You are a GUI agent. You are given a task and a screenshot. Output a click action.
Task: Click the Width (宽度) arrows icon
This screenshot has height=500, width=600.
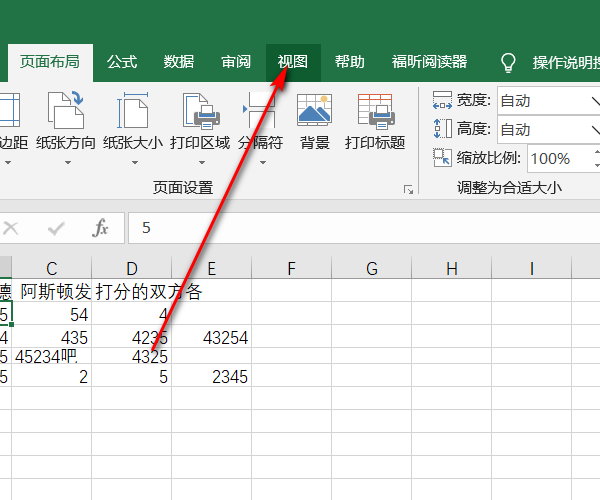[442, 100]
